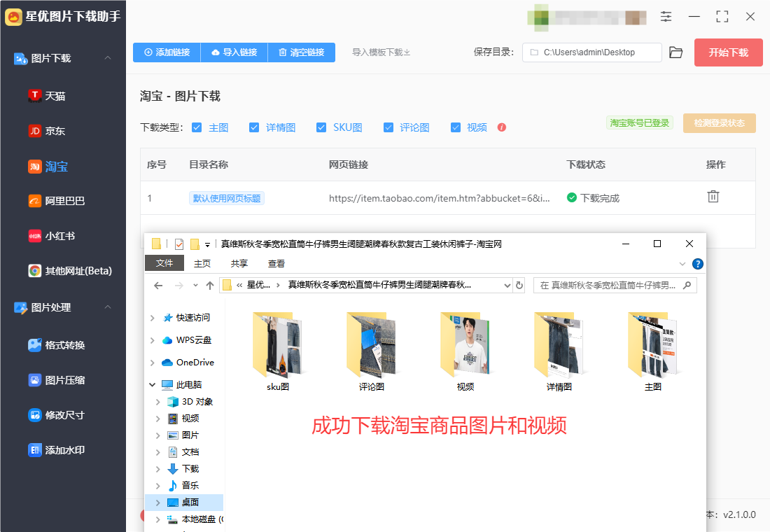This screenshot has width=770, height=532.
Task: Go back in the Explorer window
Action: (158, 286)
